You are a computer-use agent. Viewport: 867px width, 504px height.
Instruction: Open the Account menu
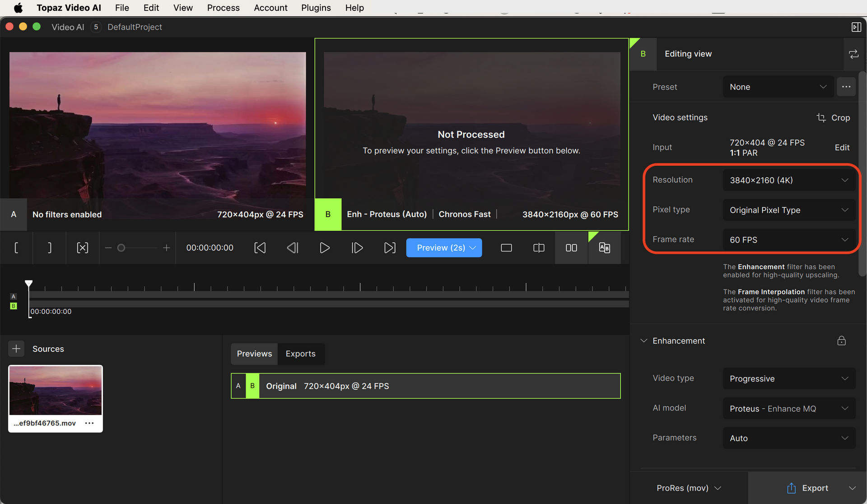coord(270,8)
